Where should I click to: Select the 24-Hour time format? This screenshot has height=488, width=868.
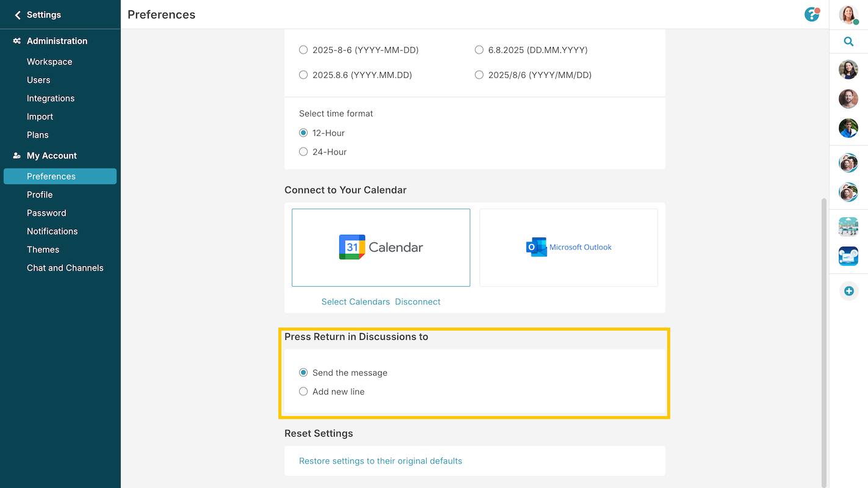[x=303, y=151]
